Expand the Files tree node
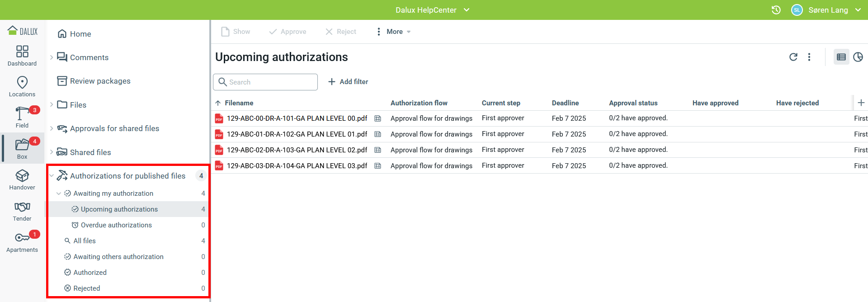868x302 pixels. click(52, 105)
